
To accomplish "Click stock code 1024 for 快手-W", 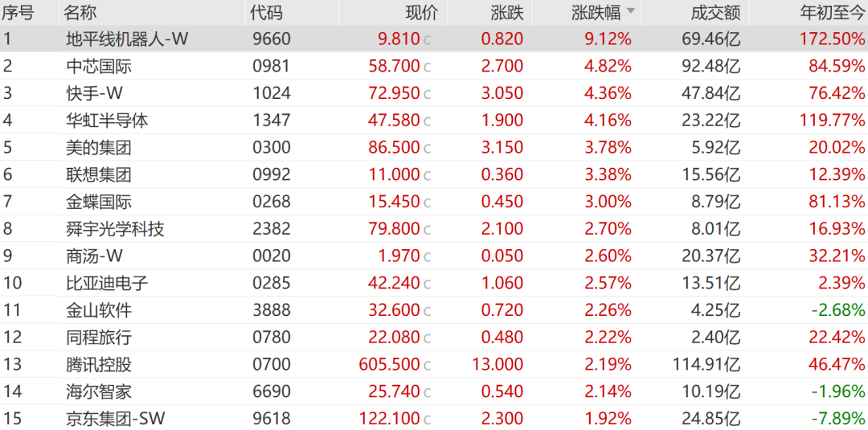I will coord(271,93).
